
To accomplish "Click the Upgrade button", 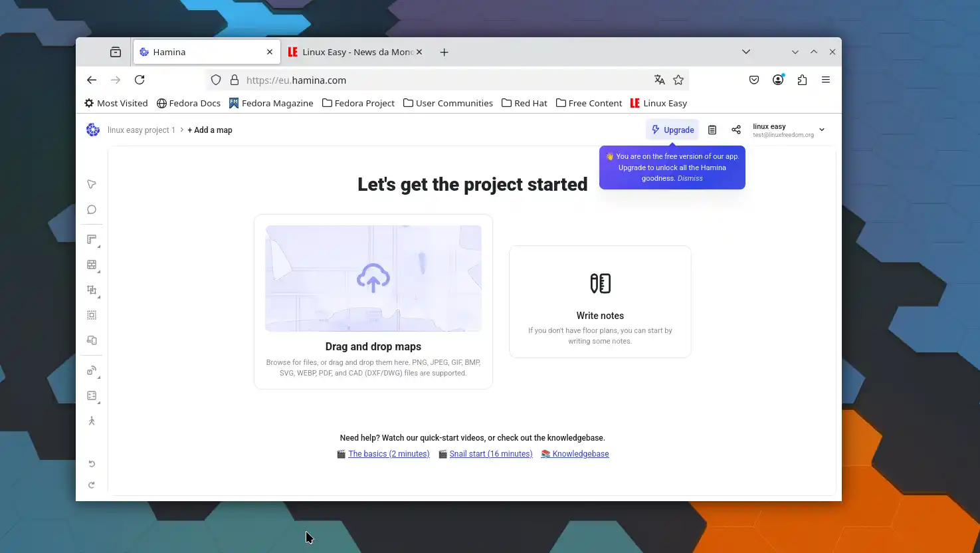I will tap(672, 130).
